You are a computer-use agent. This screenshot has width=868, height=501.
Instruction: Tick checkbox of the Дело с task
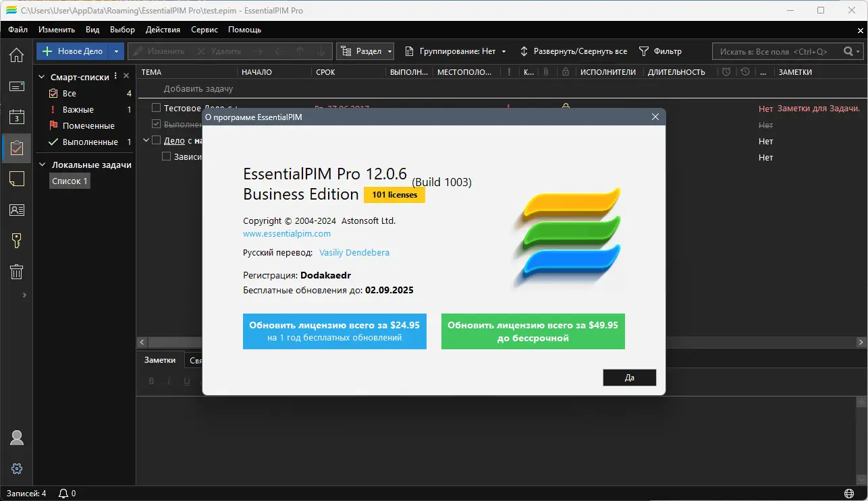tap(156, 140)
